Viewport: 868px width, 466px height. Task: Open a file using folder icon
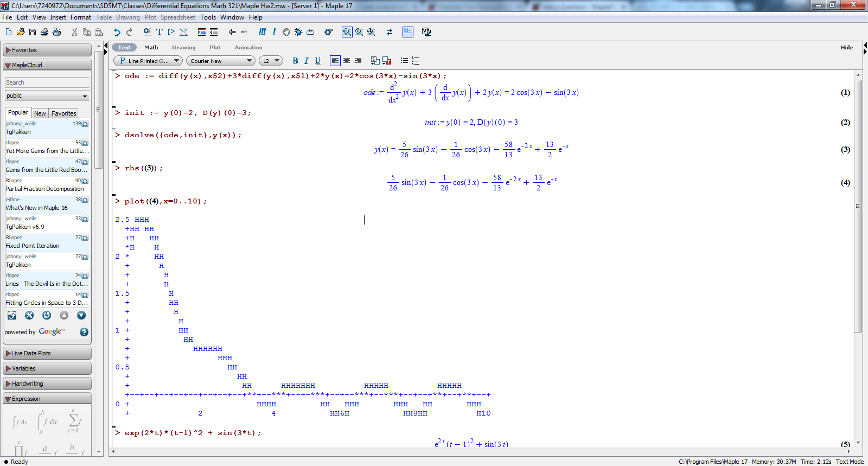(21, 32)
